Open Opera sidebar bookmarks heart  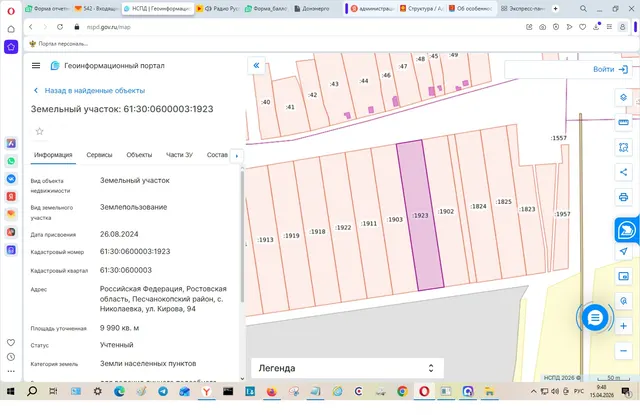click(11, 342)
